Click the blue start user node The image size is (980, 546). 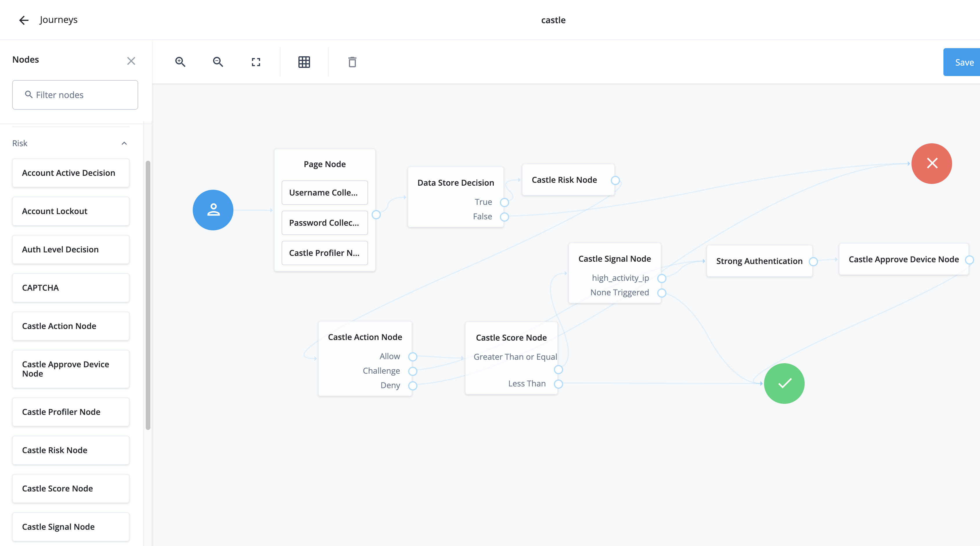click(213, 210)
